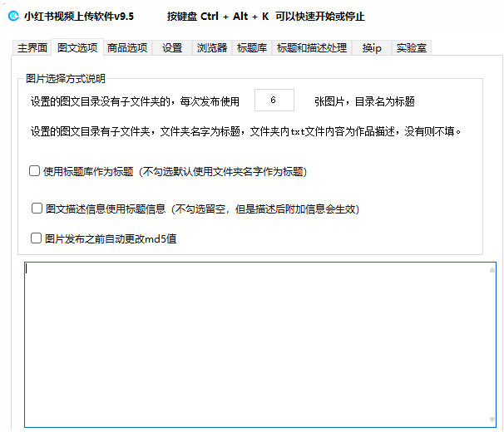Select the 图文选项 tab

pyautogui.click(x=77, y=47)
